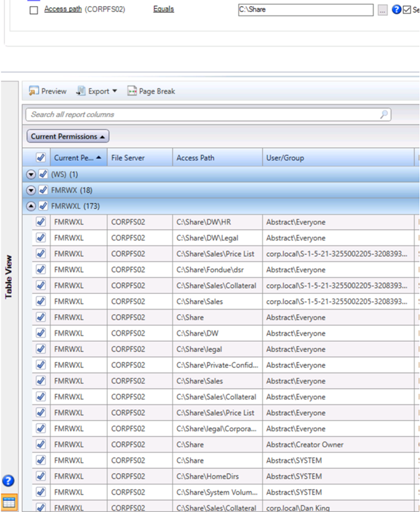
Task: Click the ellipsis browse button for path
Action: coord(382,10)
